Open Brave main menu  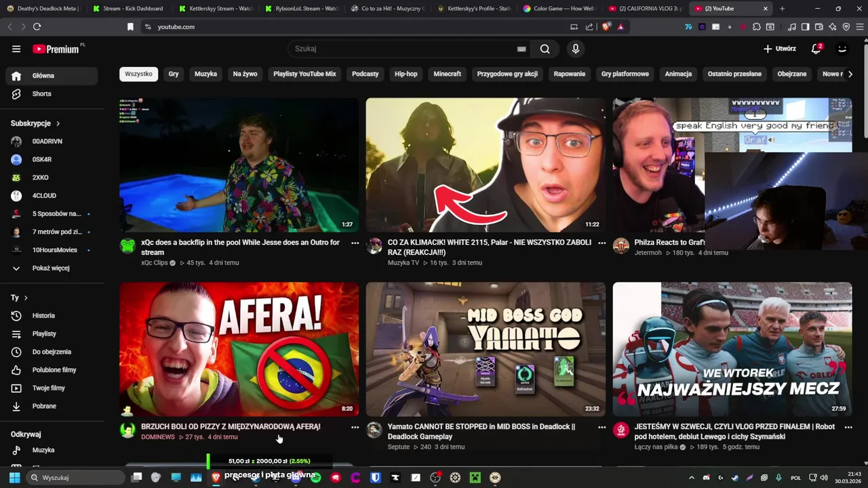click(859, 27)
